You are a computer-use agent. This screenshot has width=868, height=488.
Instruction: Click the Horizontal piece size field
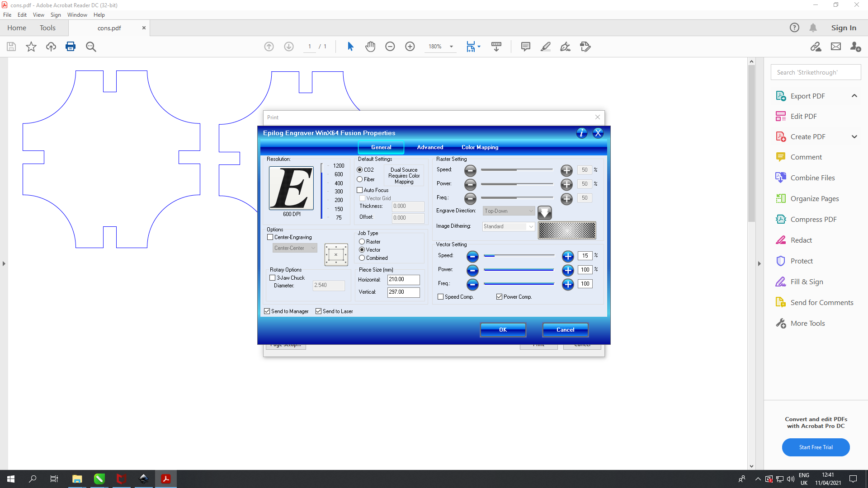(403, 280)
